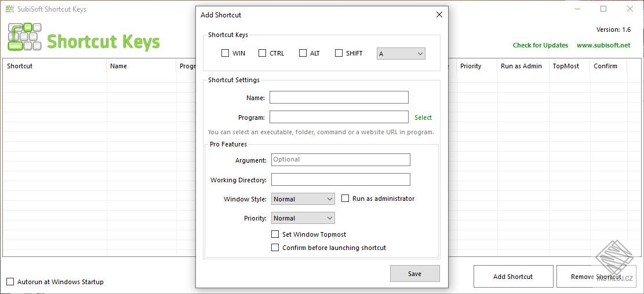
Task: Enable Confirm before launching shortcut
Action: [x=275, y=248]
